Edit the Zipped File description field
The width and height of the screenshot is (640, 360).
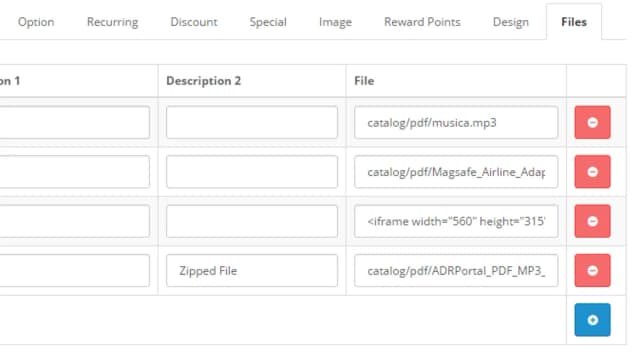[252, 271]
